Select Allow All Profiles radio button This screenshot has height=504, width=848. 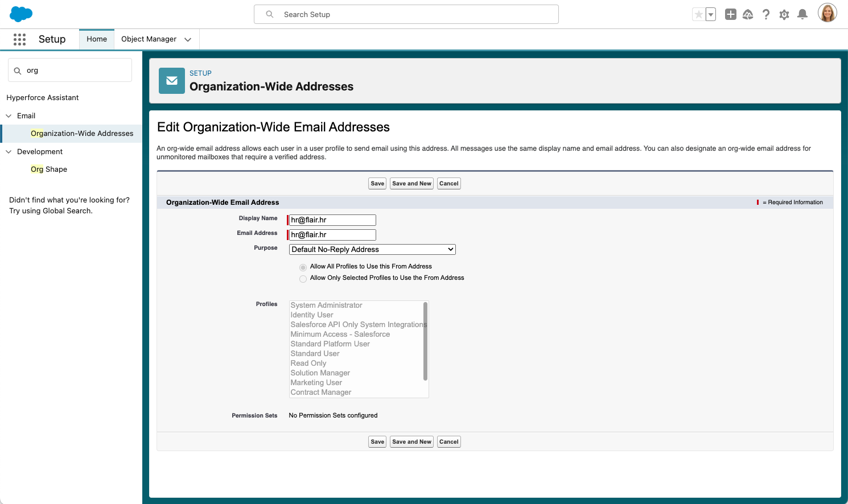303,267
